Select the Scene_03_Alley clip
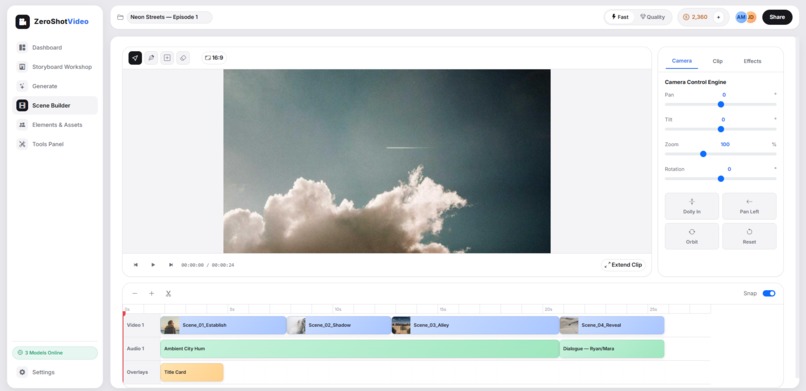 click(475, 325)
